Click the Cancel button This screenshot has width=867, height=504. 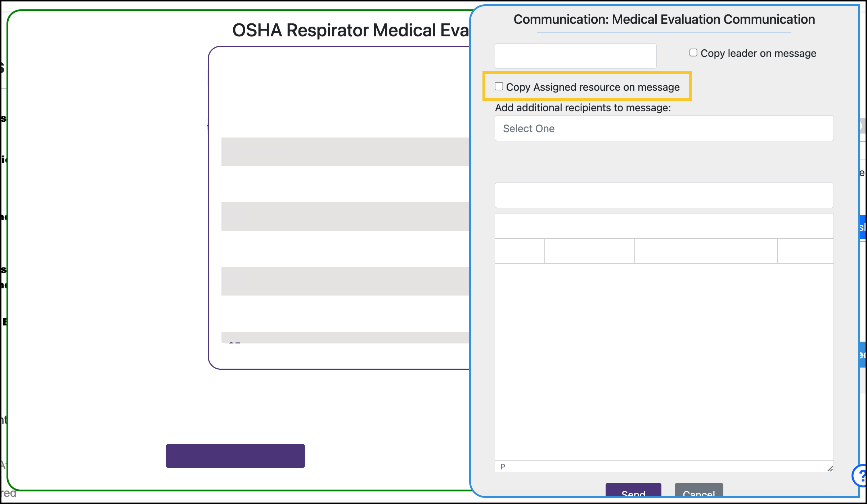coord(699,490)
